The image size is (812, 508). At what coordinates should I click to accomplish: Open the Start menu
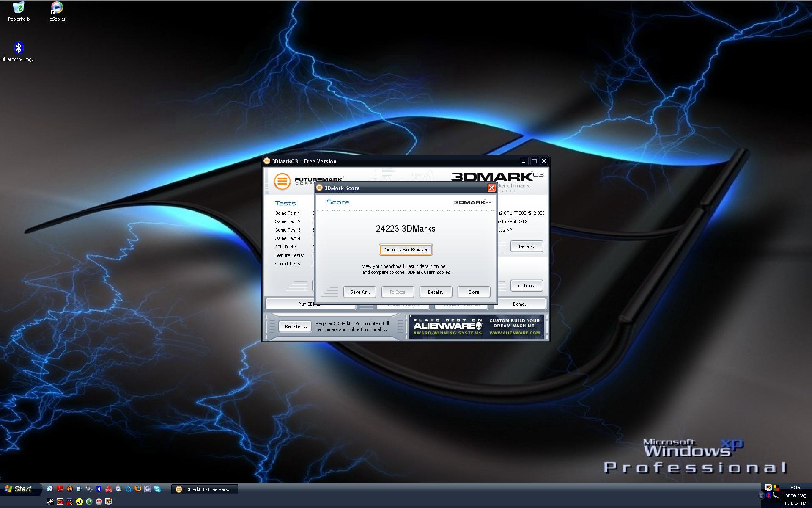(20, 489)
